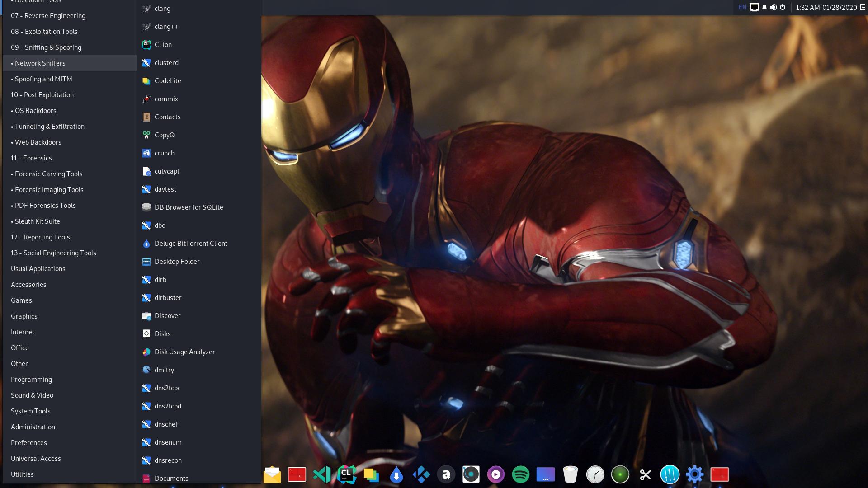Image resolution: width=868 pixels, height=488 pixels.
Task: Select the Sound & Video category
Action: click(x=70, y=395)
